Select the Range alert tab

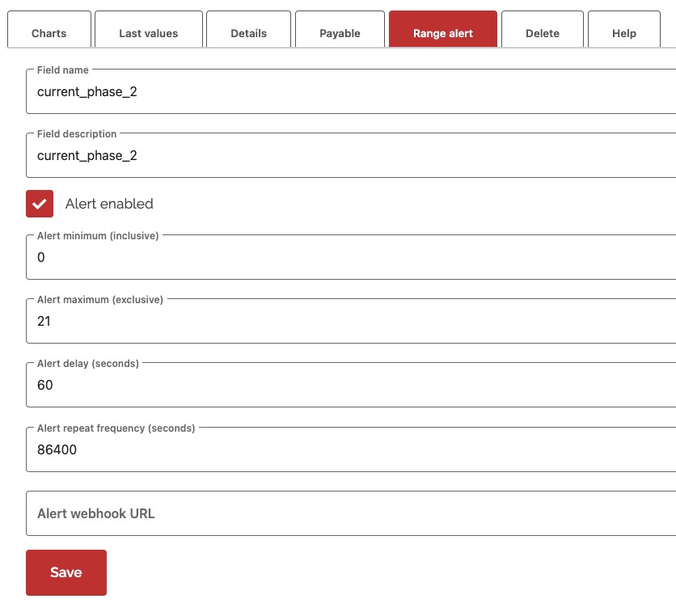pyautogui.click(x=442, y=33)
